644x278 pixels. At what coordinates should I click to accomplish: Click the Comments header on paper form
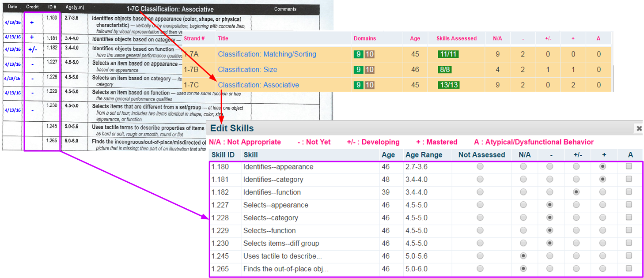click(285, 9)
